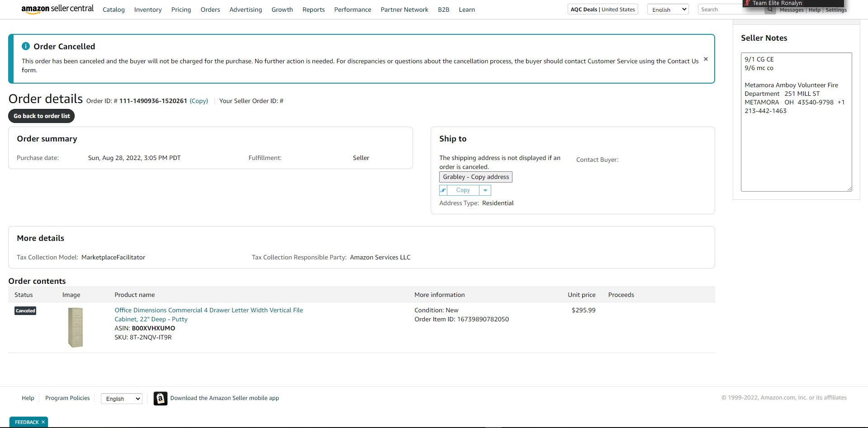This screenshot has width=868, height=428.
Task: Open the English language dropdown in header
Action: (x=668, y=9)
